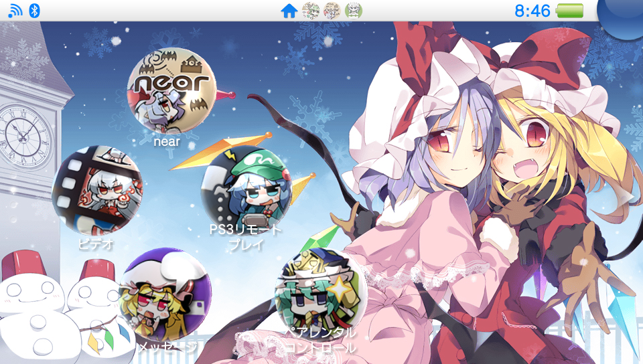643x364 pixels.
Task: Tap the Wi-Fi status icon
Action: (15, 11)
